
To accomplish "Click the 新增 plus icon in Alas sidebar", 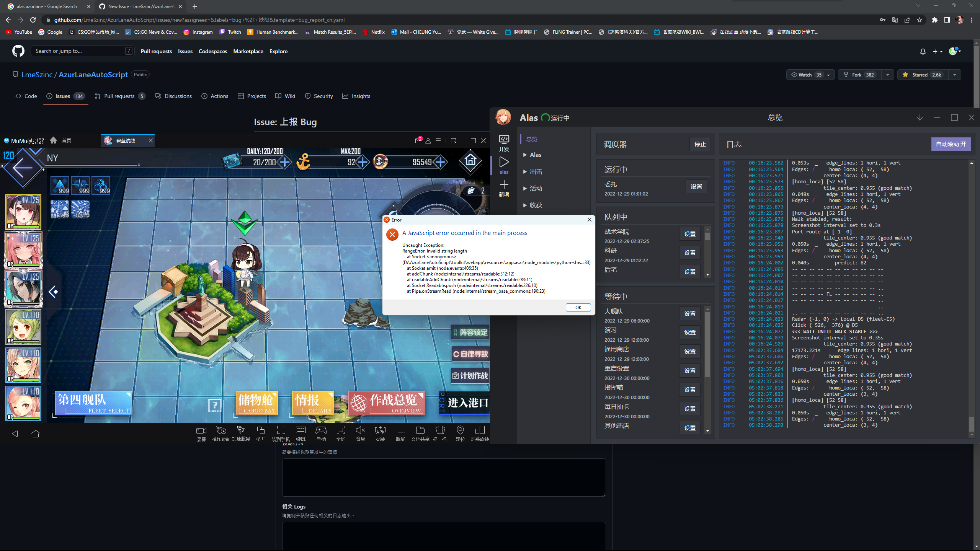I will [504, 185].
